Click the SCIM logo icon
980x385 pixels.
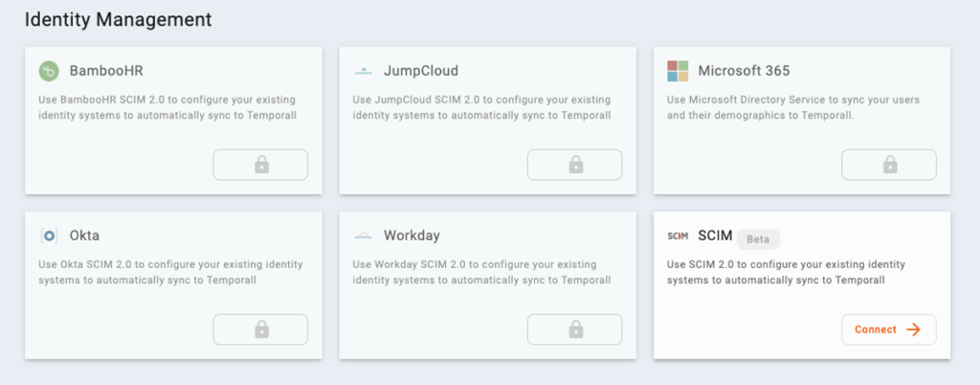click(x=678, y=236)
